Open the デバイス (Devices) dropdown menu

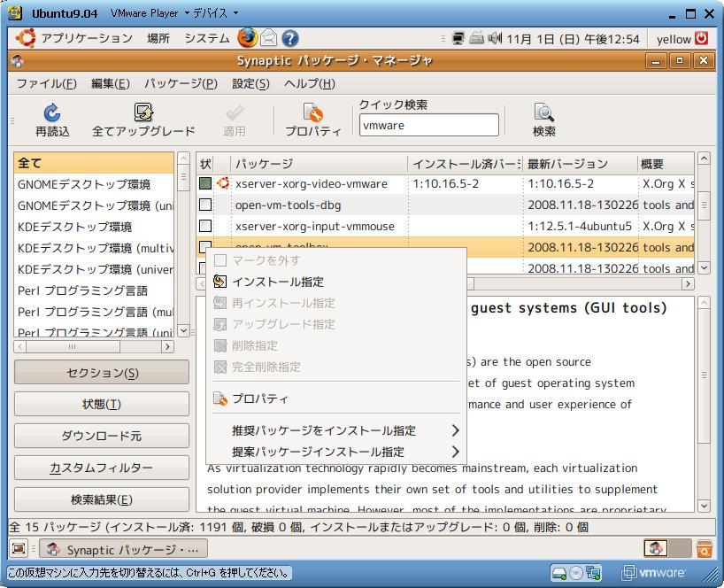(215, 13)
